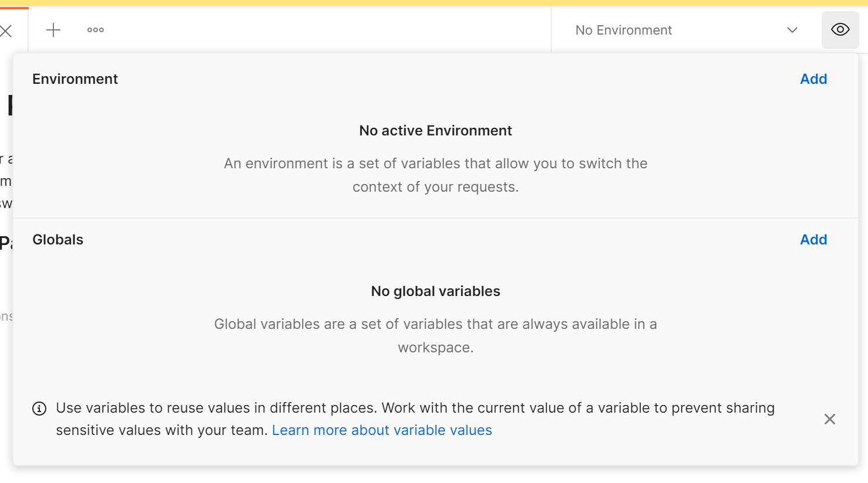The height and width of the screenshot is (483, 868).
Task: Add a new Environment
Action: pyautogui.click(x=813, y=79)
